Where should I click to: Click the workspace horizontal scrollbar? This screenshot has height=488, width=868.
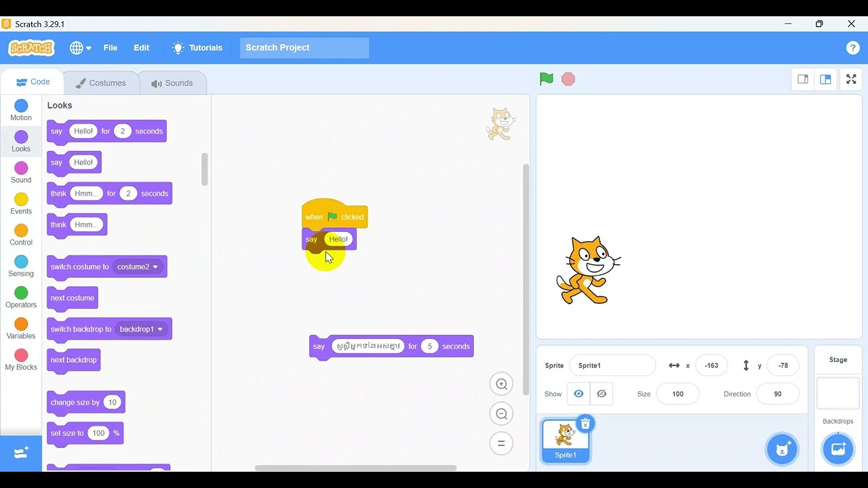click(355, 468)
